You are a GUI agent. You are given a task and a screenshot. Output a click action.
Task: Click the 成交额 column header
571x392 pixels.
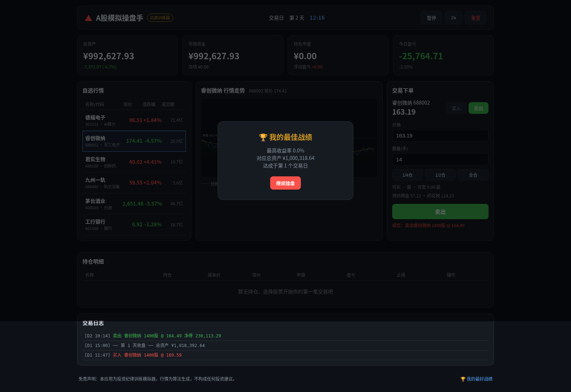pyautogui.click(x=168, y=104)
